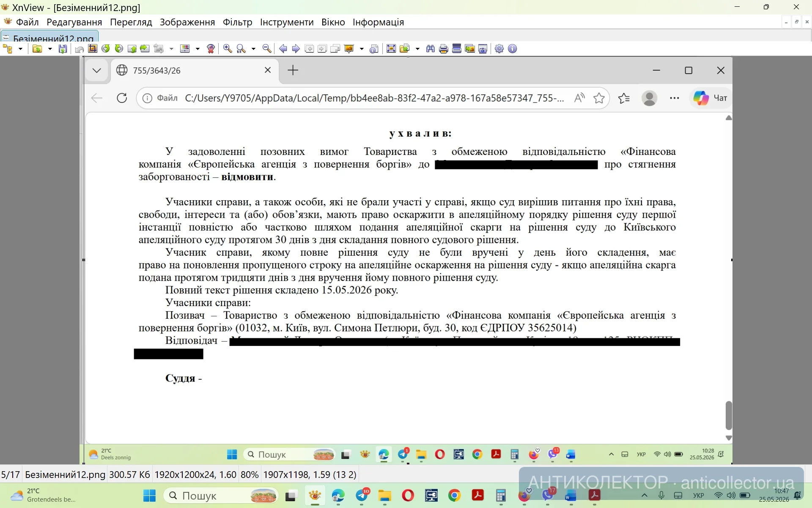812x508 pixels.
Task: Rotate image right with green clockwise icon
Action: pyautogui.click(x=119, y=49)
